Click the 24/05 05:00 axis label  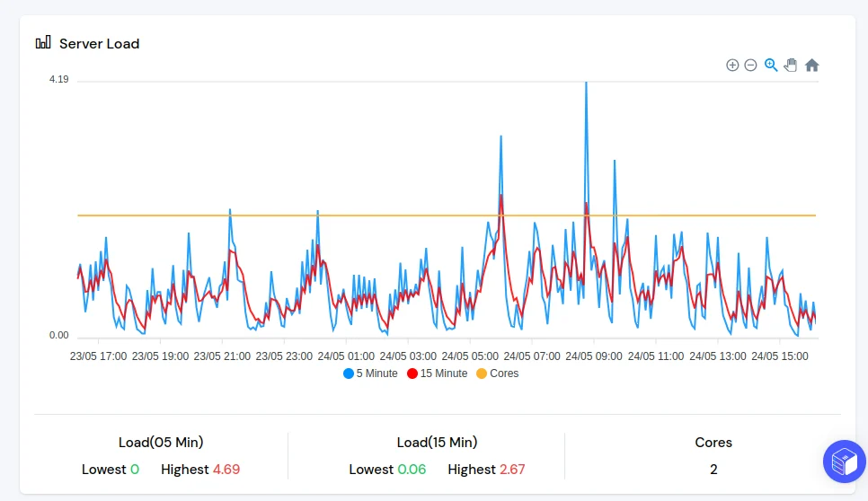tap(470, 356)
